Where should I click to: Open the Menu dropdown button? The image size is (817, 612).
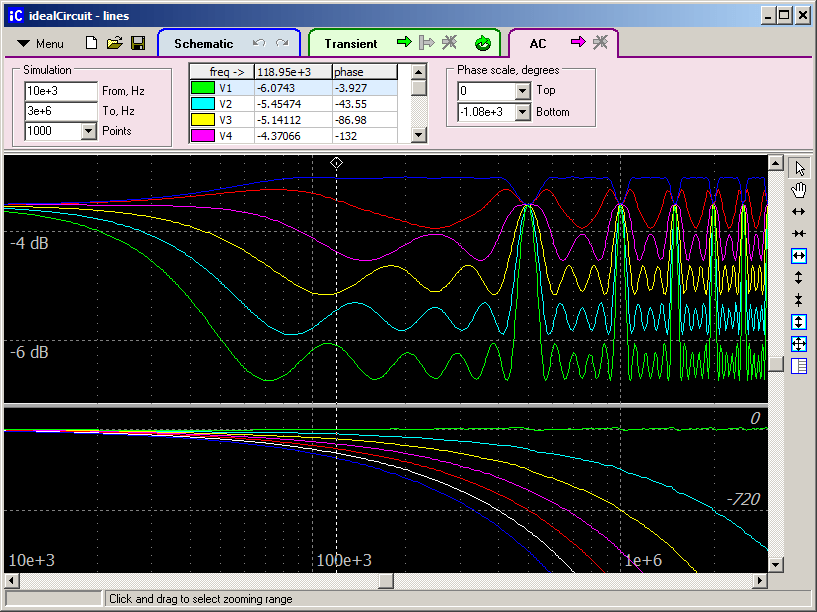pyautogui.click(x=41, y=44)
